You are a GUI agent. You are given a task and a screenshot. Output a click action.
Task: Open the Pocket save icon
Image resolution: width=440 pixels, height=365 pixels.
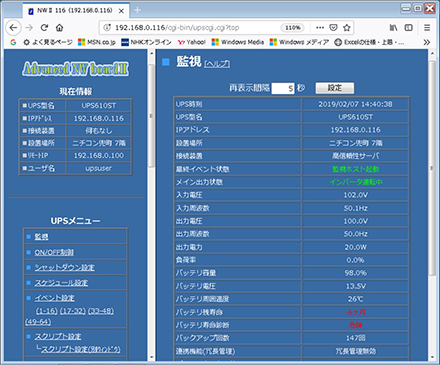tap(333, 28)
